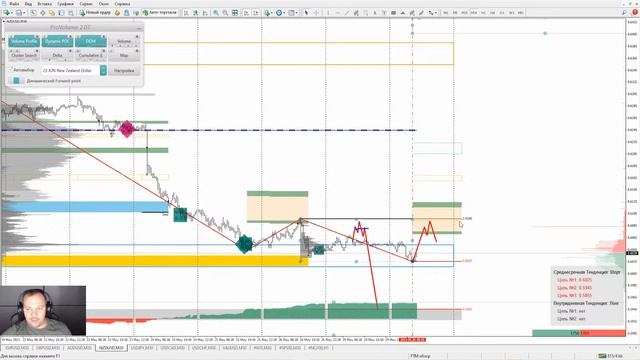Select the text label tool
Image resolution: width=640 pixels, height=360 pixels.
click(384, 13)
